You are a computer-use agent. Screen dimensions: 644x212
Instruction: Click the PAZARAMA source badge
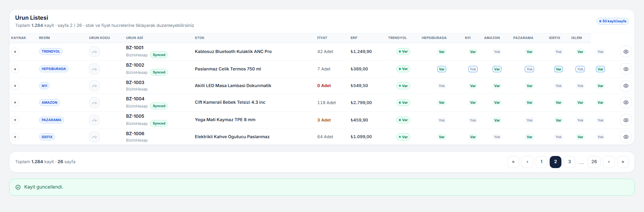pos(52,120)
